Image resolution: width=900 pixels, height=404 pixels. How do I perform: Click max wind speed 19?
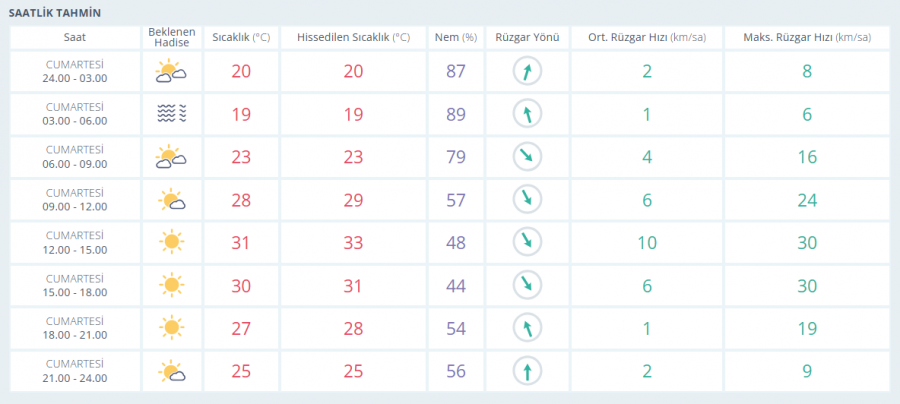807,329
